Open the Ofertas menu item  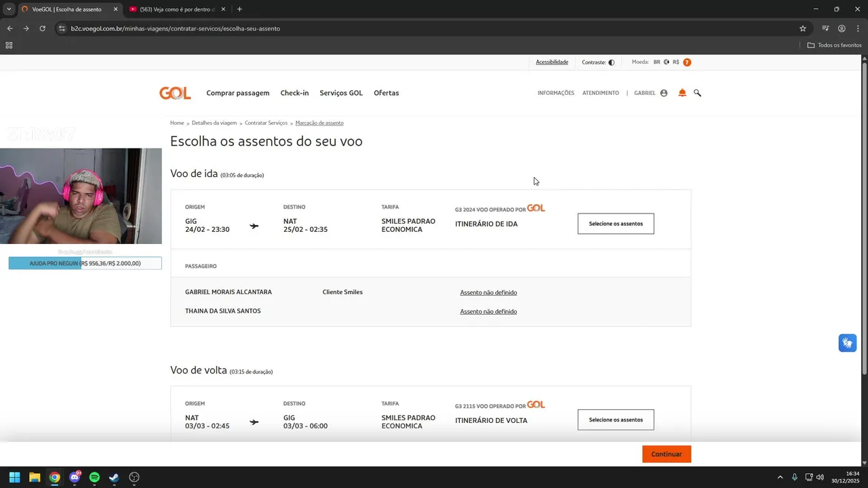387,93
